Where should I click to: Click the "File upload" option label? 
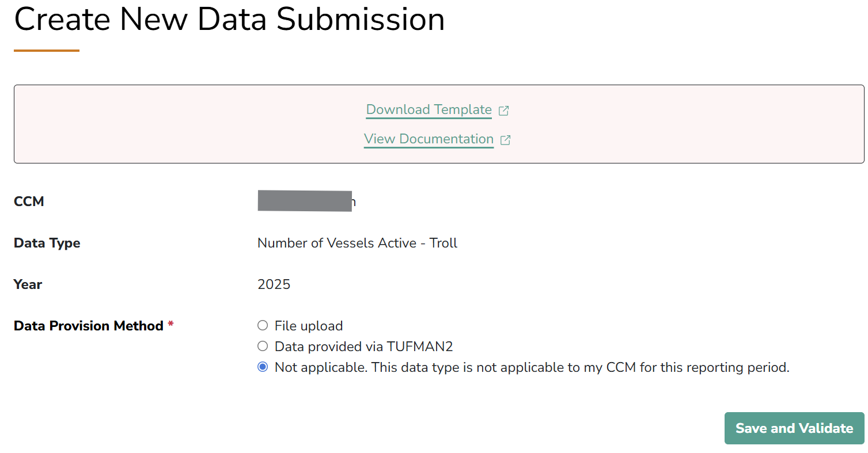[309, 326]
